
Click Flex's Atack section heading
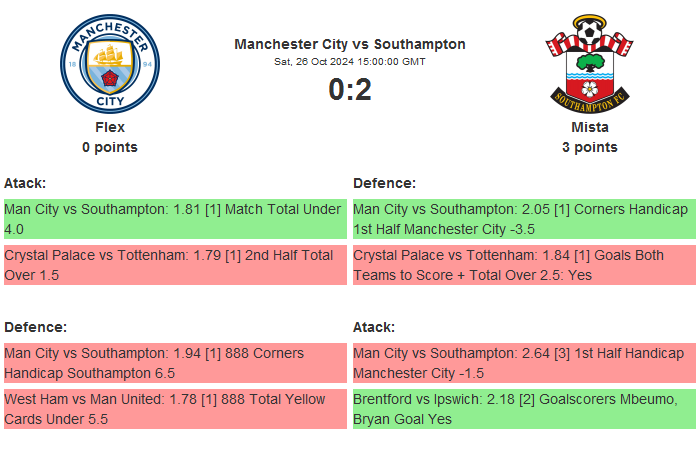(x=25, y=183)
